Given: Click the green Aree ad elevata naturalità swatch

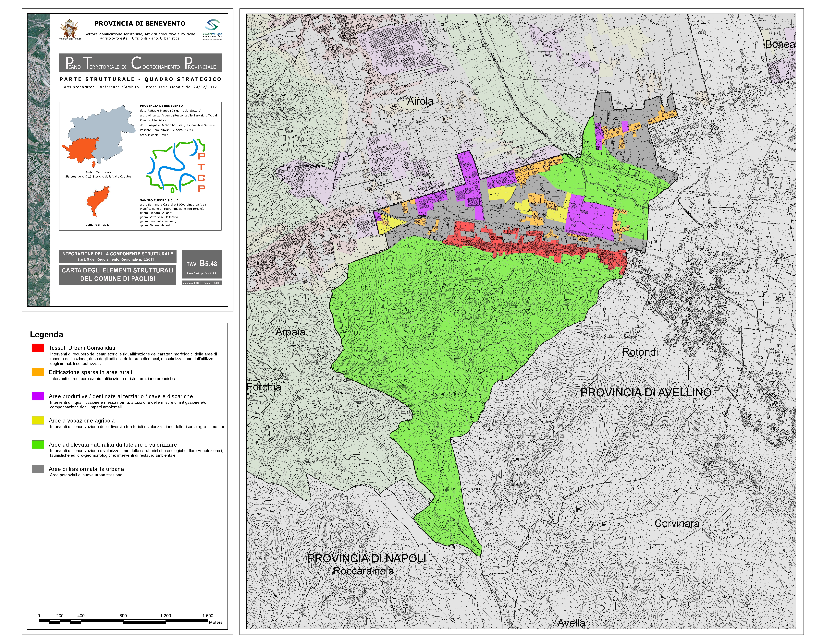Looking at the screenshot, I should click(38, 445).
